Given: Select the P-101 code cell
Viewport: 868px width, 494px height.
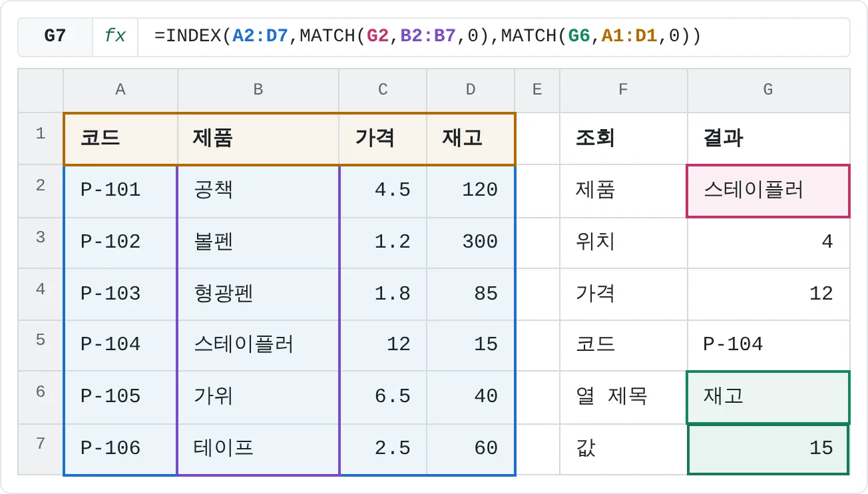Looking at the screenshot, I should click(x=120, y=190).
